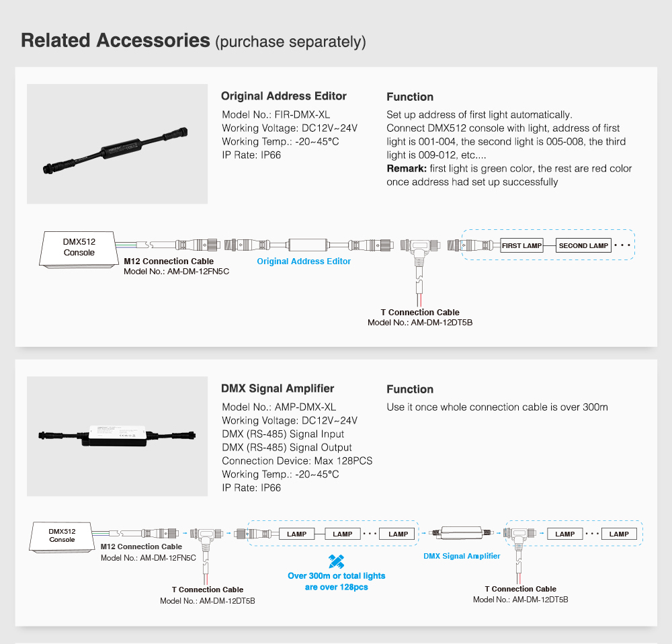The width and height of the screenshot is (672, 644).
Task: Click the blue pencil ruler icon
Action: [337, 561]
